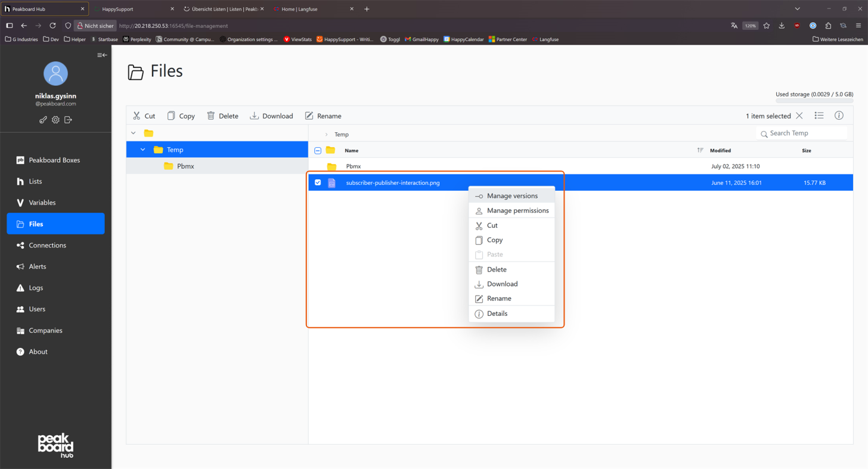The height and width of the screenshot is (469, 868).
Task: Click the Rename toolbar button
Action: pos(323,116)
